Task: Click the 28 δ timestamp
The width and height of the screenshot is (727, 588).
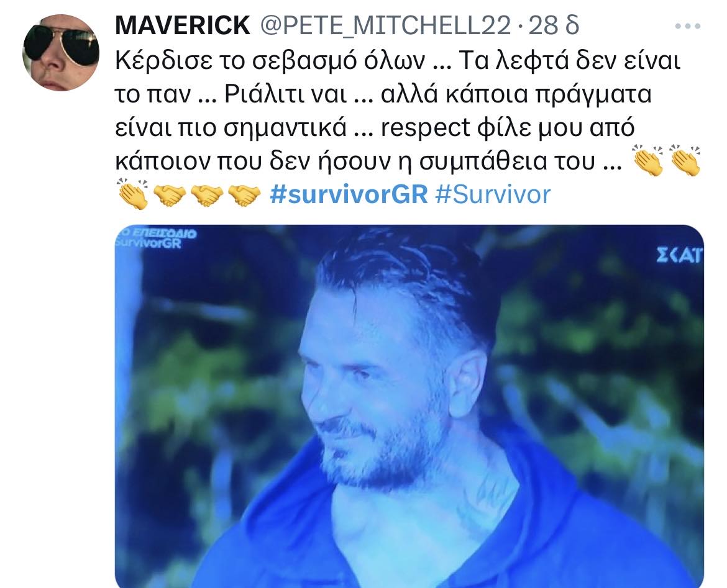Action: pyautogui.click(x=554, y=25)
